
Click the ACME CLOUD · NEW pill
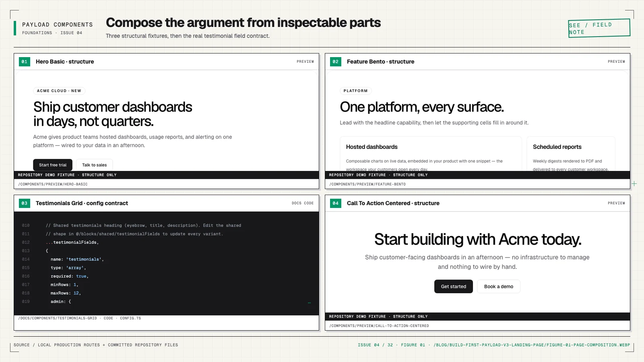tap(59, 91)
